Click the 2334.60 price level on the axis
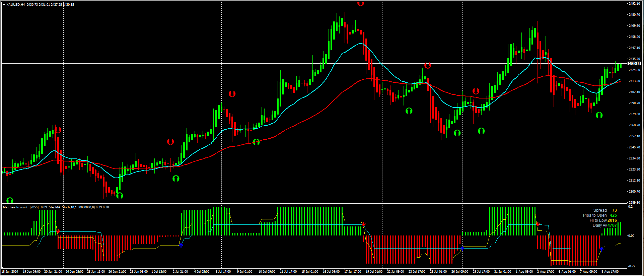The width and height of the screenshot is (644, 276). point(634,158)
